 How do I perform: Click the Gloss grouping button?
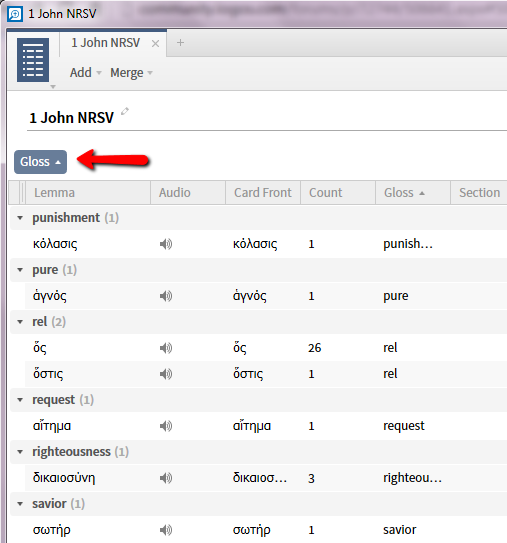pyautogui.click(x=41, y=162)
